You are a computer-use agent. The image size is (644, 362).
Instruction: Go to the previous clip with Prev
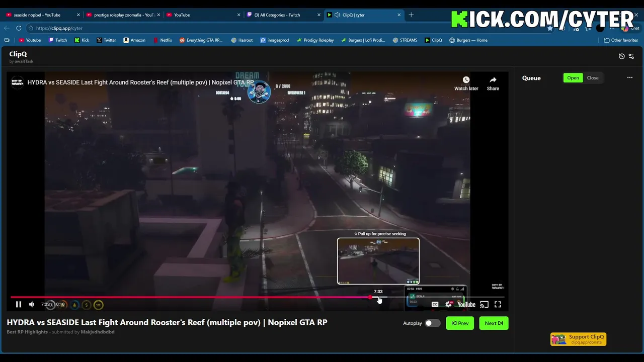[460, 323]
